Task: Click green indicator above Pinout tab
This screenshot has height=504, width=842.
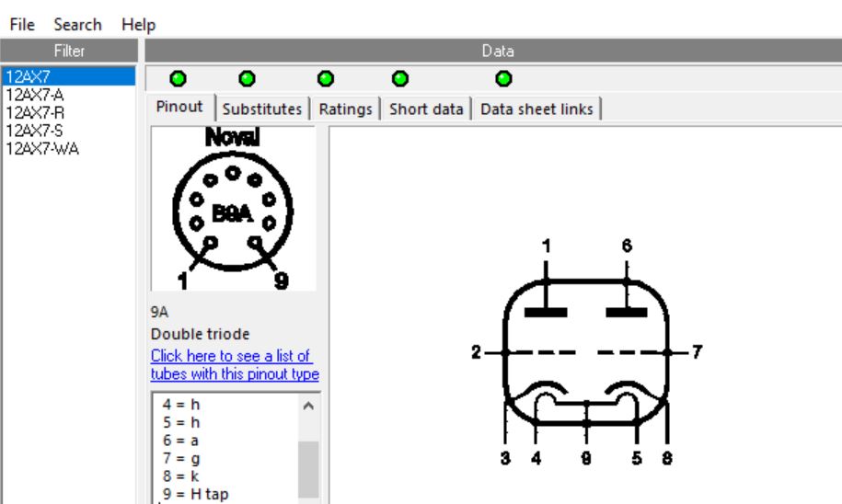Action: coord(178,79)
